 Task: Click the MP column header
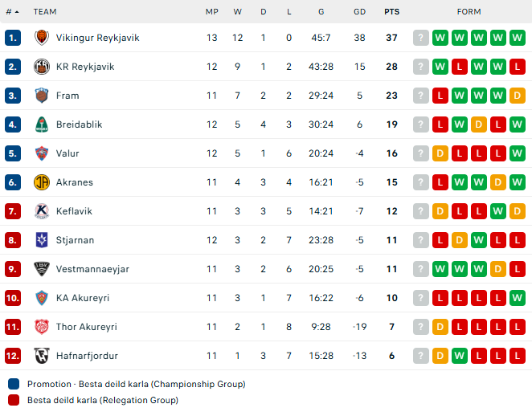(212, 12)
